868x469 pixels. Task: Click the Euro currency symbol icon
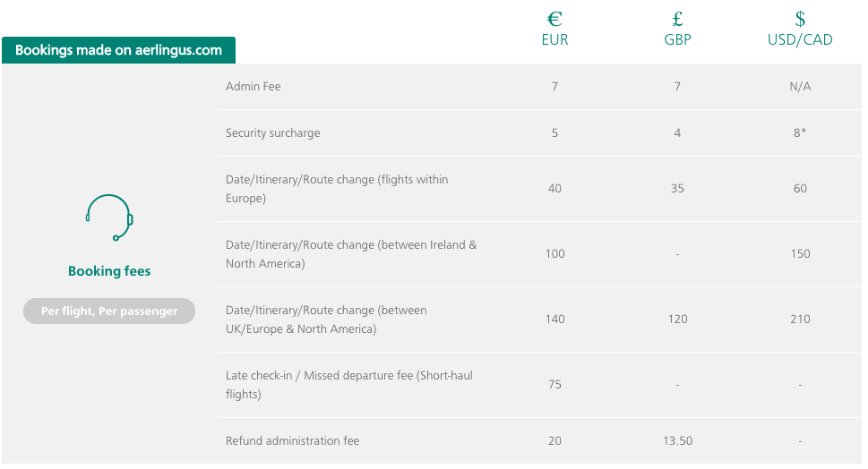[x=554, y=19]
